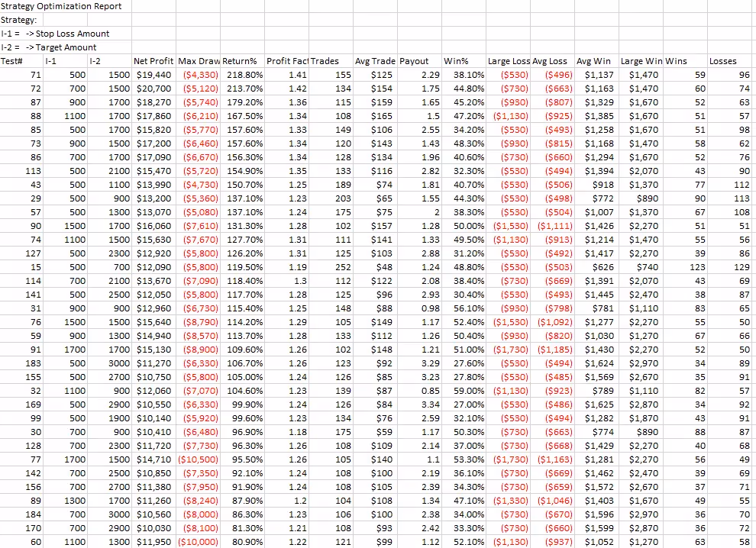Select large win cell '$740'
This screenshot has height=548, width=756.
641,267
